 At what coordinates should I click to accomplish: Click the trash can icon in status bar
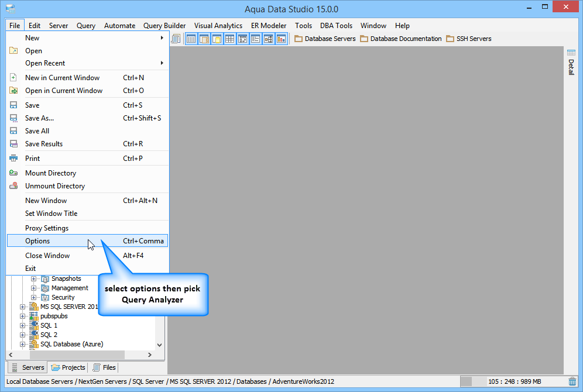coord(572,381)
